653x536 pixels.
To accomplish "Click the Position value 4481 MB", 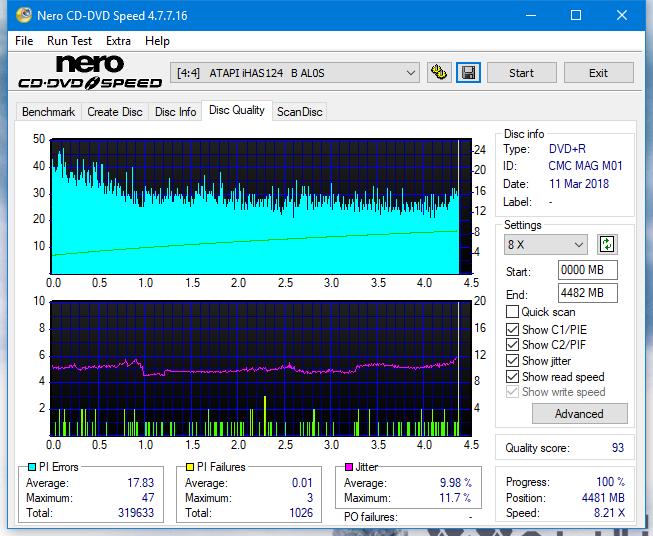I will pyautogui.click(x=603, y=498).
